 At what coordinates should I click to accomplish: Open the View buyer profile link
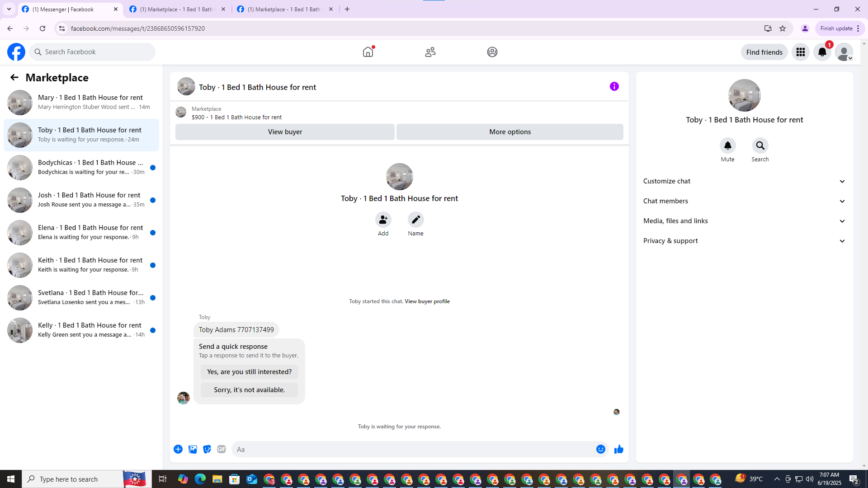(427, 301)
